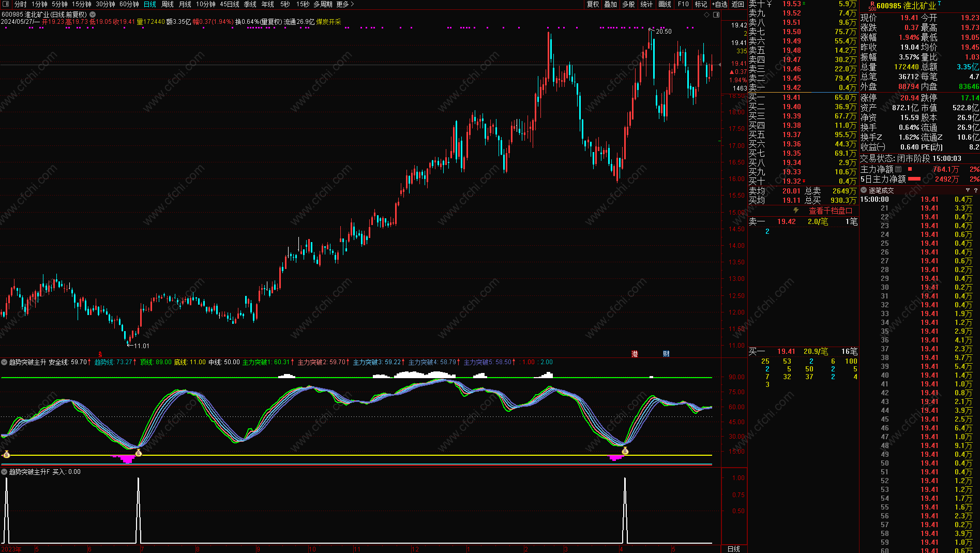Toggle the right panel layout icon

point(716,14)
